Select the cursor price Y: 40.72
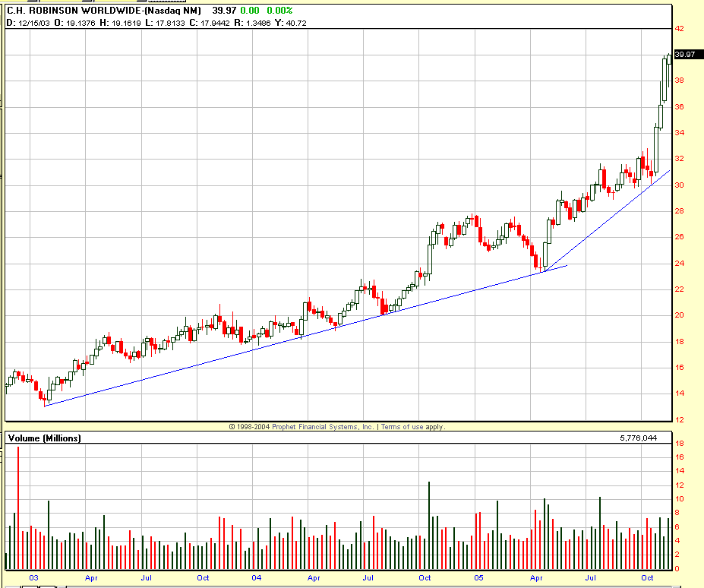704x588 pixels. [291, 23]
